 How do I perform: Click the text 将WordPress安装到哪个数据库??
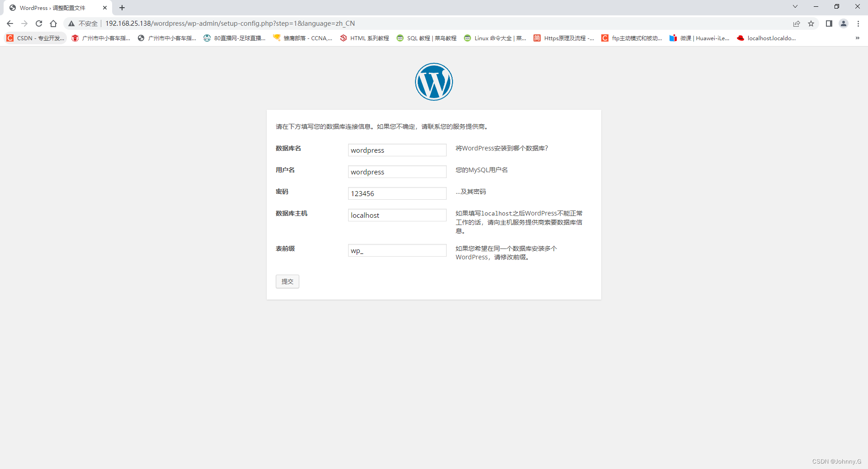[x=502, y=148]
